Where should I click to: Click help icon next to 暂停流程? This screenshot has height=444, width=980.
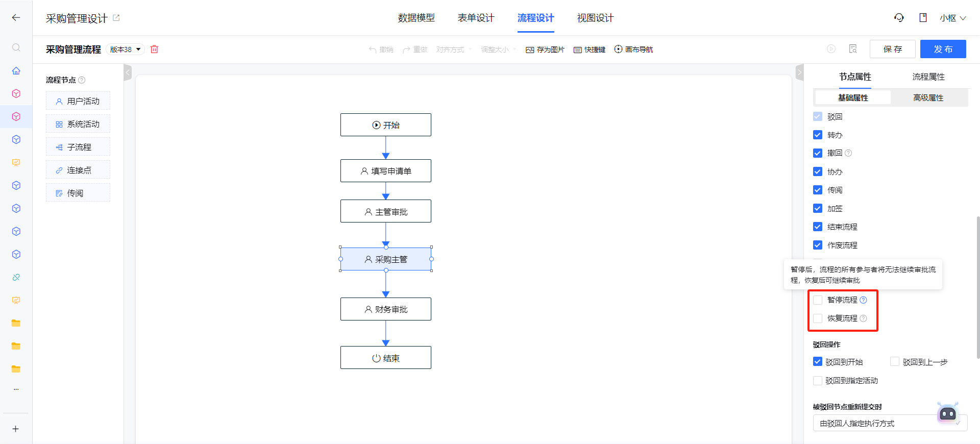tap(863, 300)
